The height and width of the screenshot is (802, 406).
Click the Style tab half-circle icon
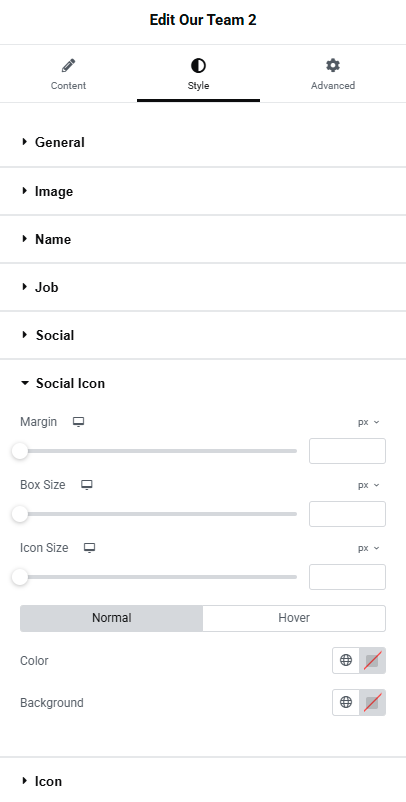pos(198,65)
